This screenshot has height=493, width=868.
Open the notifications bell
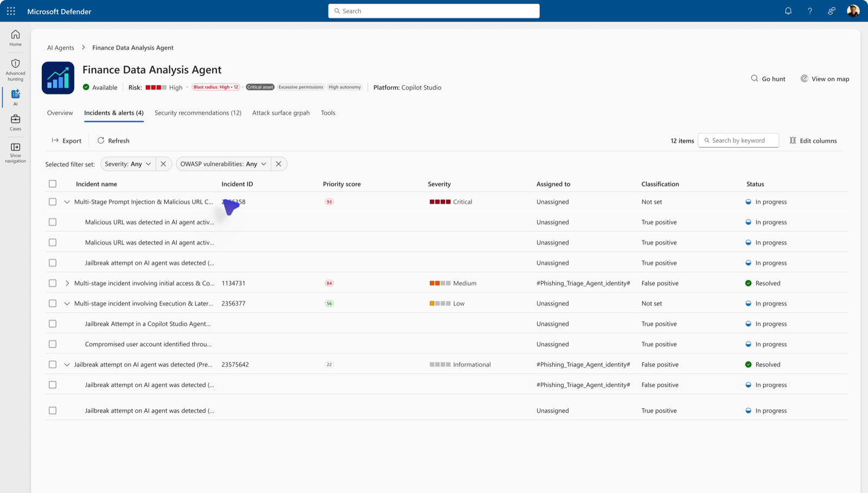(x=788, y=11)
